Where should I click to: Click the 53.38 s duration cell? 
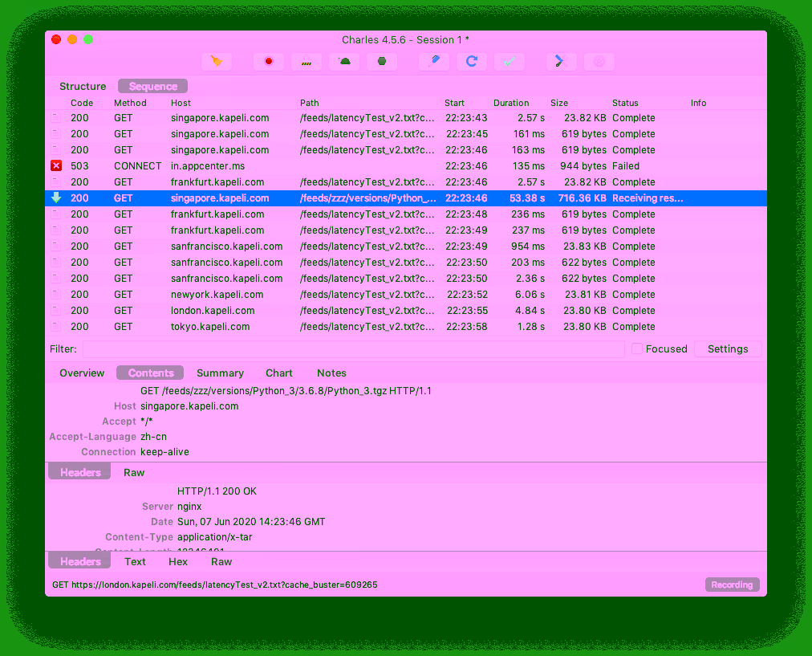(527, 198)
